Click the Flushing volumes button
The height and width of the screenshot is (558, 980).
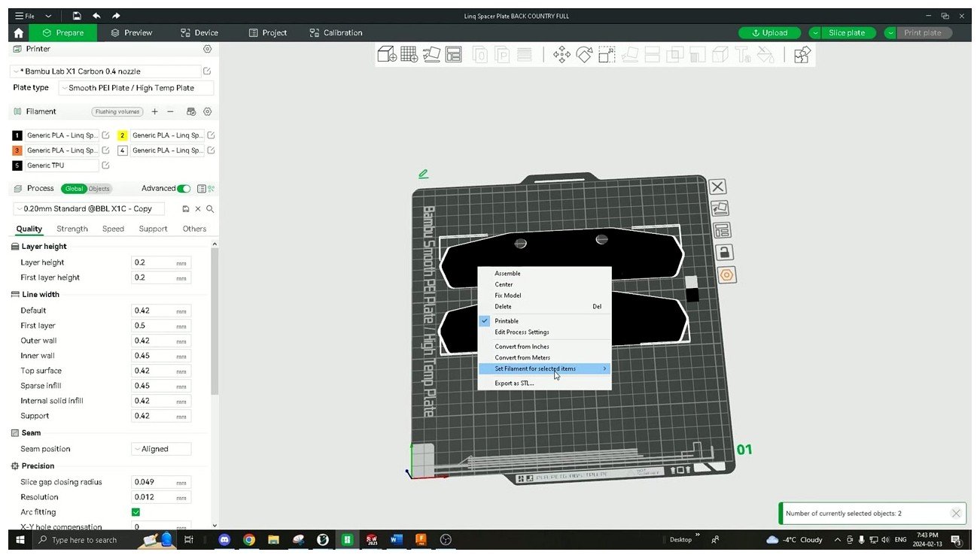coord(117,111)
